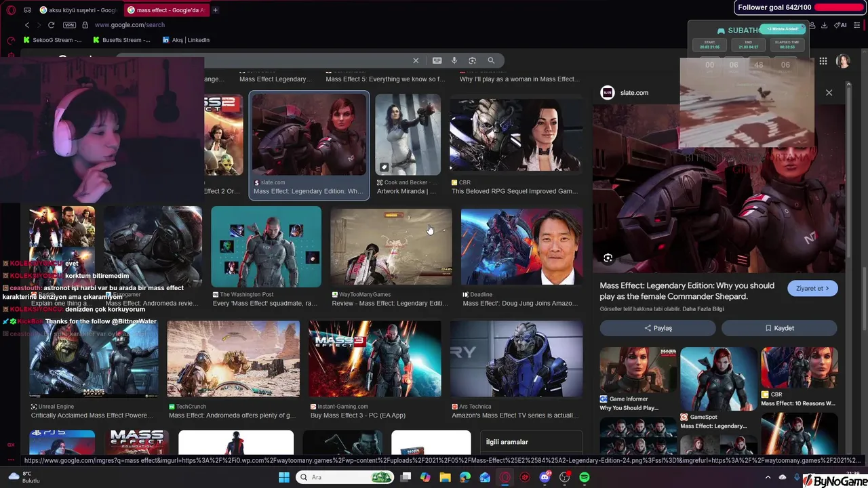Show hidden system tray icons chevron

tap(768, 477)
